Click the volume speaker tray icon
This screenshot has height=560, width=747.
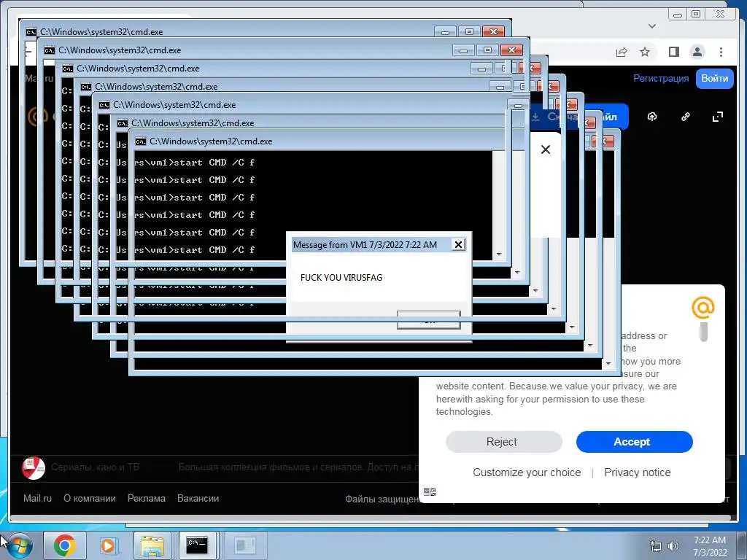673,546
